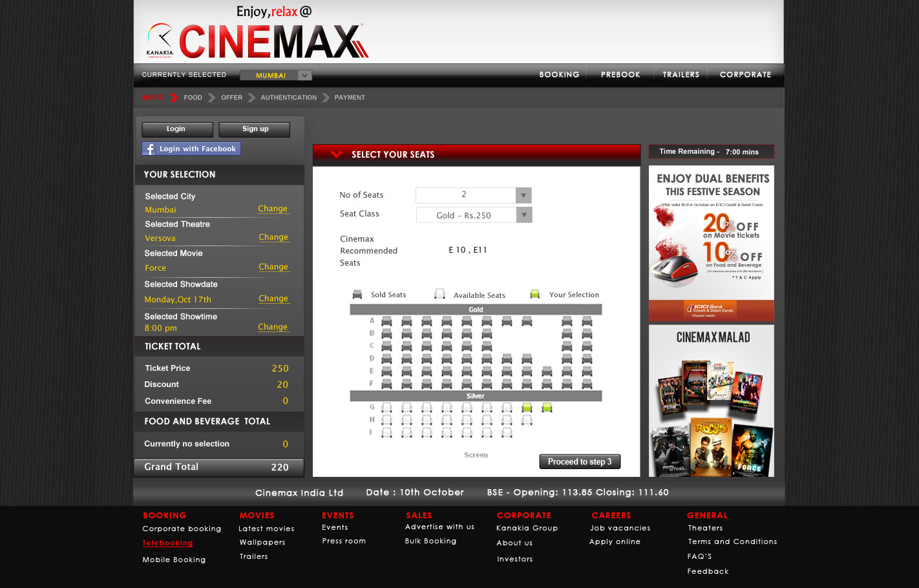Open Wallpapers in the footer
919x588 pixels.
pos(262,542)
